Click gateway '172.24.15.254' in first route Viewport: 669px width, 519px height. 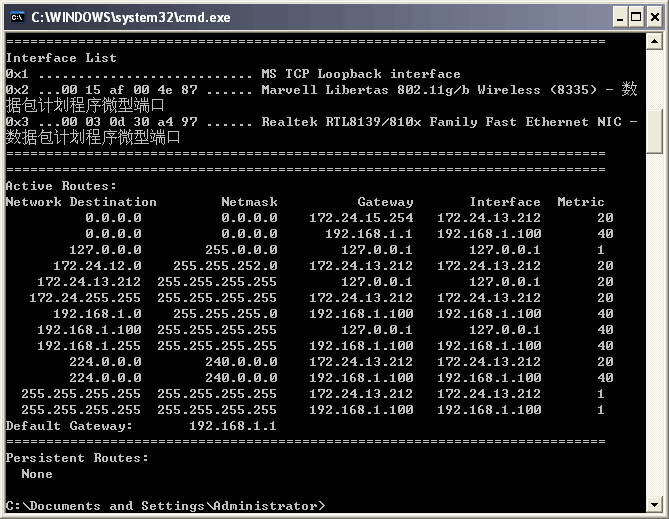pyautogui.click(x=361, y=218)
